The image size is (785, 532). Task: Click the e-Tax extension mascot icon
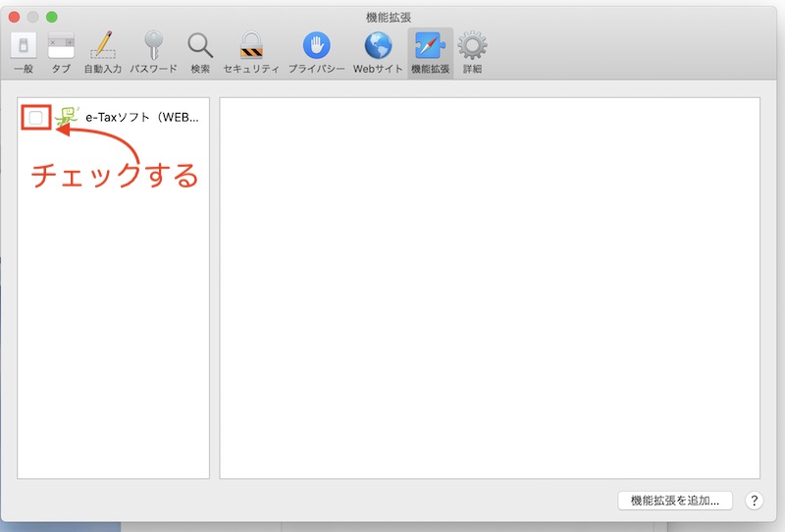click(67, 117)
